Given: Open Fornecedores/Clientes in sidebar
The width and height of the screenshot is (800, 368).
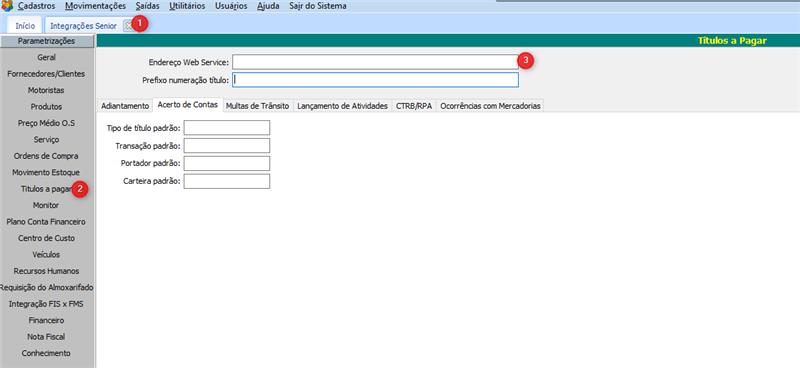Looking at the screenshot, I should (x=46, y=74).
